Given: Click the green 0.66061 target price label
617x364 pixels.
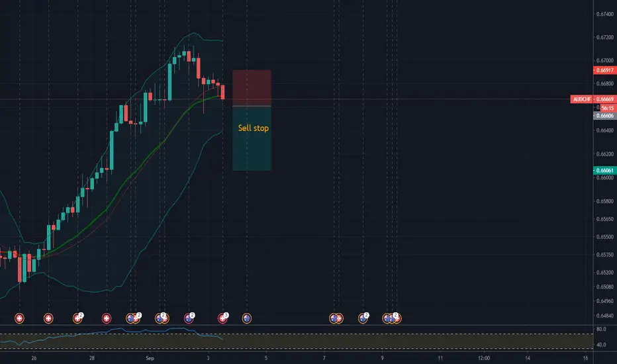Looking at the screenshot, I should (x=605, y=170).
